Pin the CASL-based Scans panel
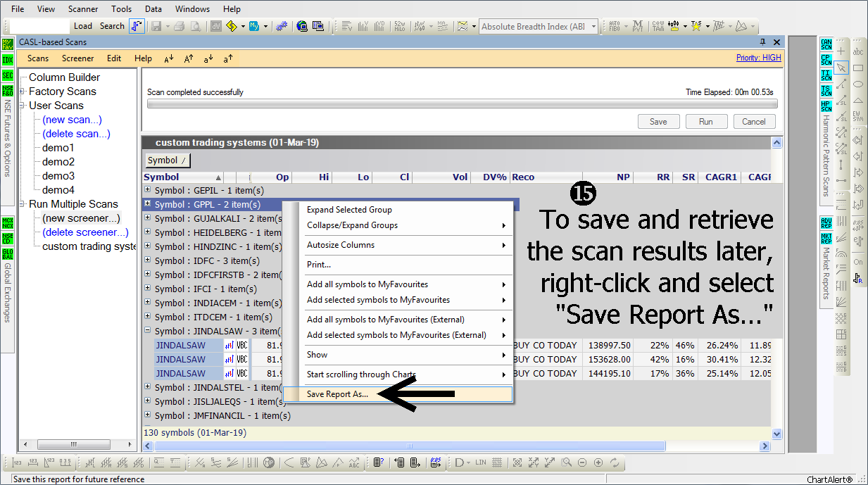868x485 pixels. 763,42
